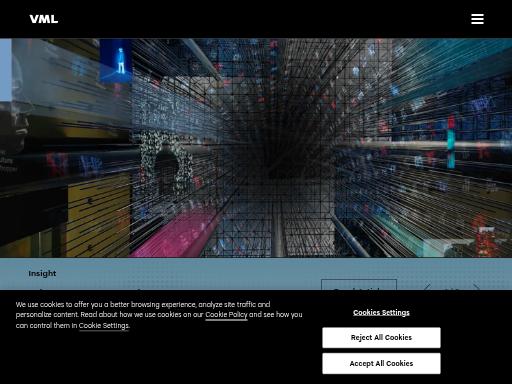This screenshot has width=512, height=384.
Task: Open the underlined Cookies Settings button
Action: [x=381, y=313]
